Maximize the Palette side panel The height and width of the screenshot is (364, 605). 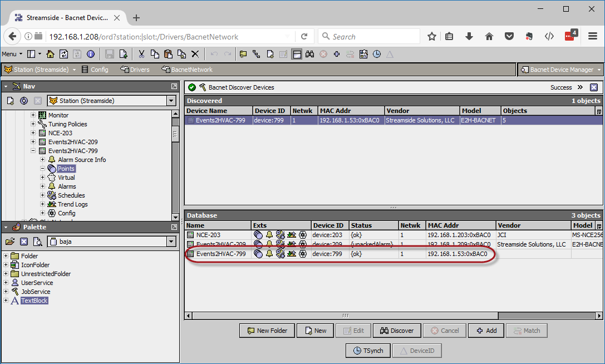(174, 227)
